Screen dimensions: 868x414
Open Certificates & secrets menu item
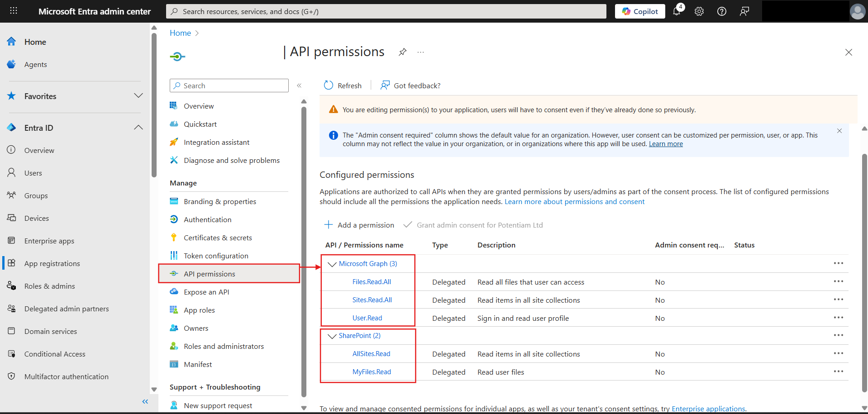(218, 238)
